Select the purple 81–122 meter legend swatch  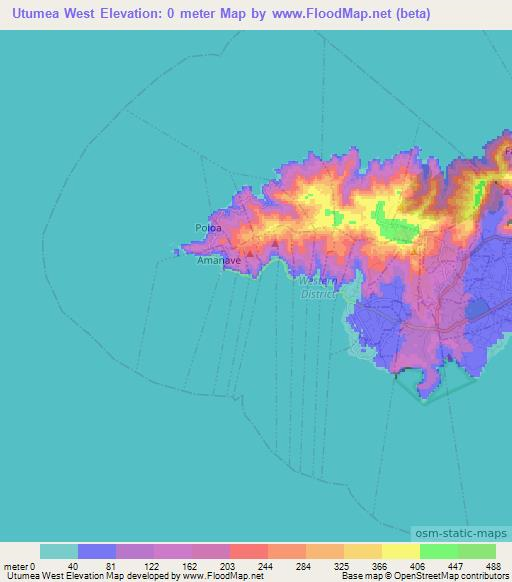[135, 552]
